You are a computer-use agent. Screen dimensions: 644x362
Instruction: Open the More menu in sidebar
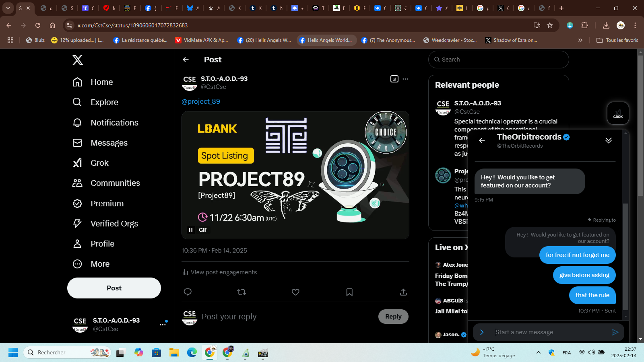coord(91,264)
